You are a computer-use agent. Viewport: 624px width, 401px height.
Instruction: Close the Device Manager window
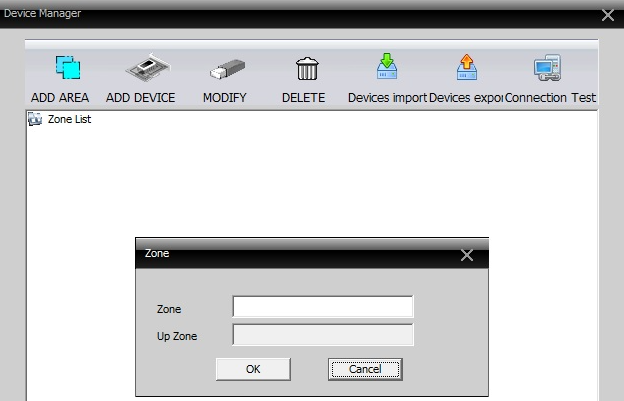[x=607, y=14]
